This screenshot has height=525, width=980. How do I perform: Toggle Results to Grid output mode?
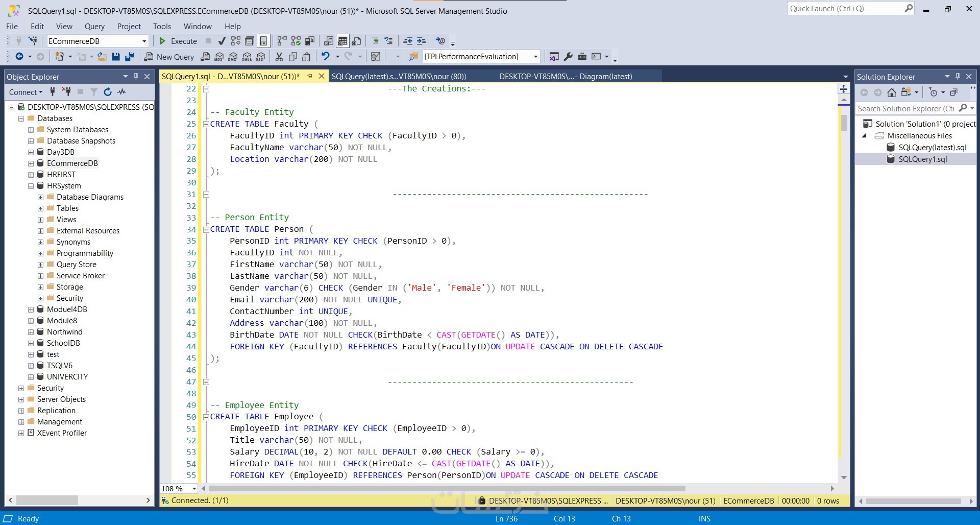coord(342,41)
